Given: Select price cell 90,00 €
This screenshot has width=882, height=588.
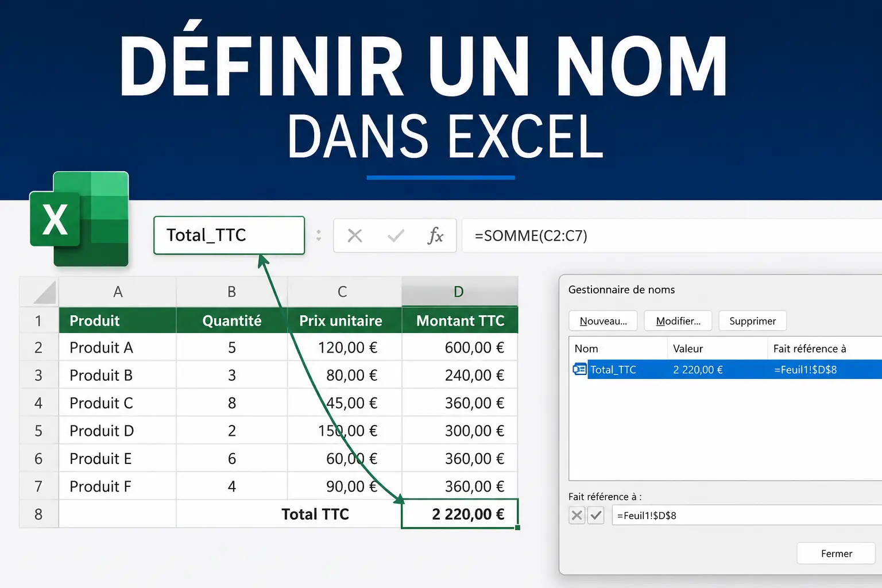Looking at the screenshot, I should coord(345,486).
